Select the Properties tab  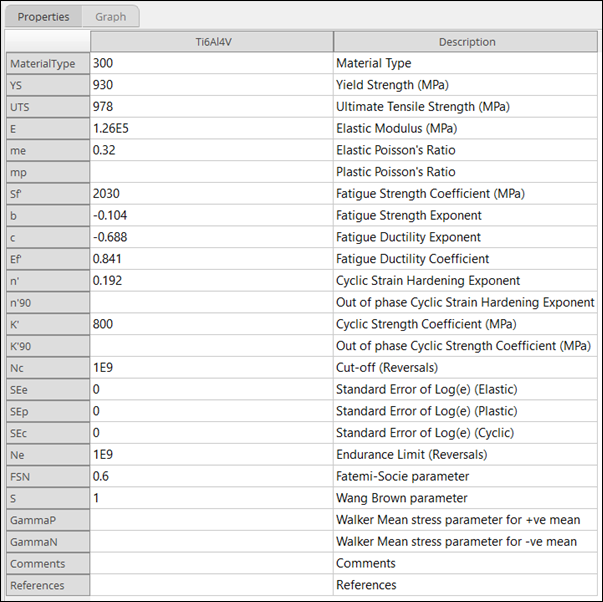point(44,17)
